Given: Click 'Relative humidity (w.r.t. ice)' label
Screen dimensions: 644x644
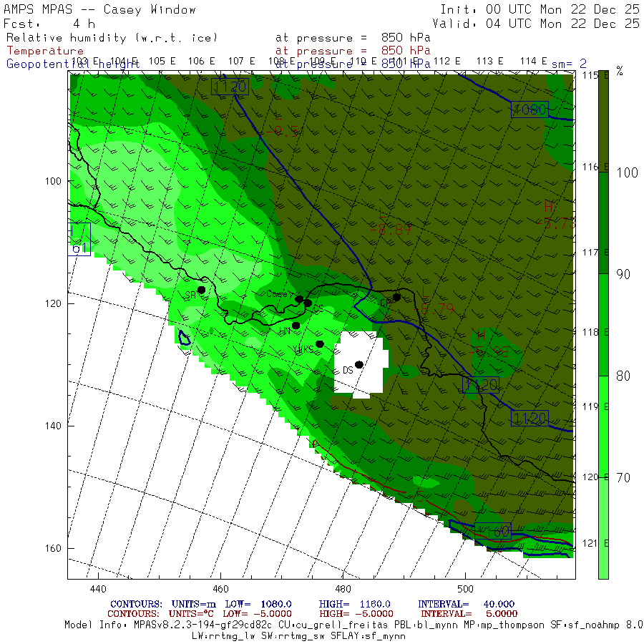Looking at the screenshot, I should pos(112,38).
